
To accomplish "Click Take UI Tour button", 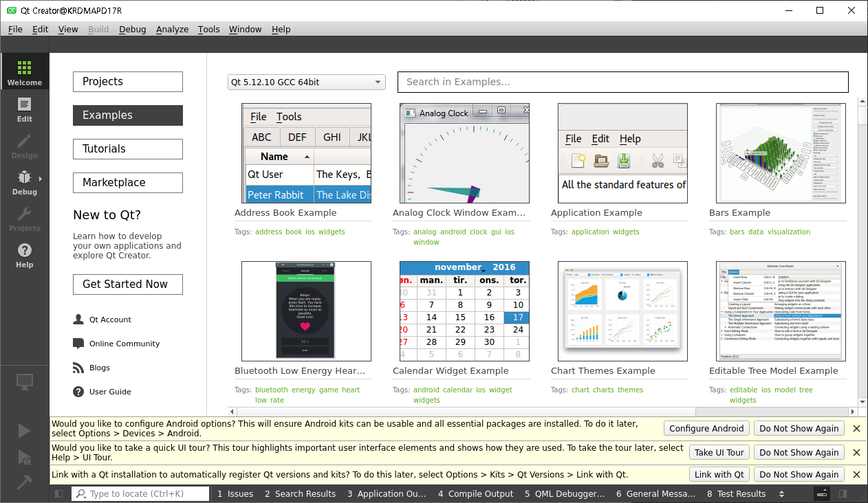I will 719,452.
